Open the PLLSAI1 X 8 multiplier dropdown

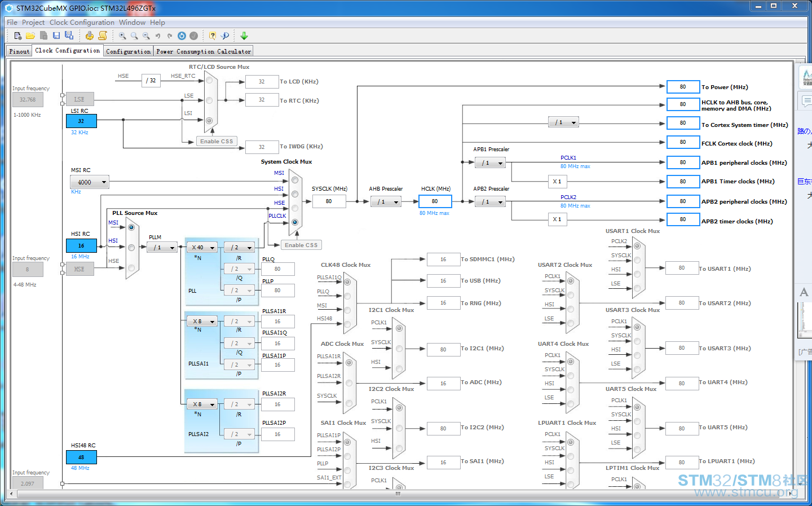[x=202, y=322]
